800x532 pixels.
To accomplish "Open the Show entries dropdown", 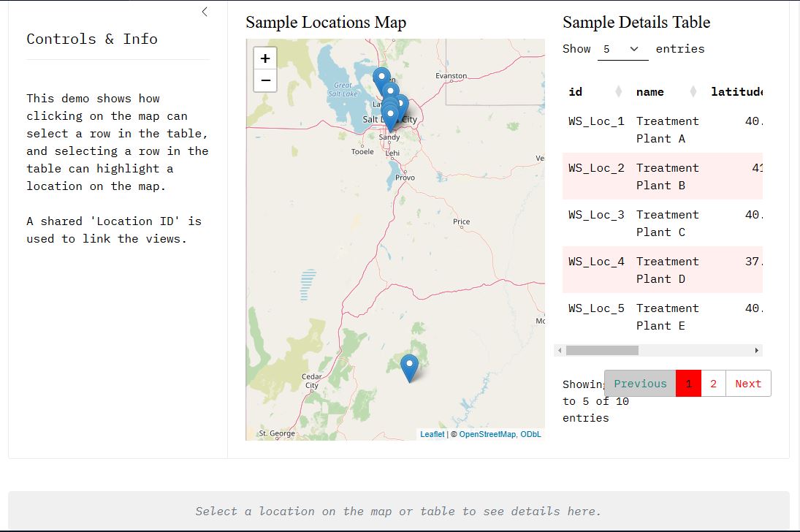I will (x=622, y=49).
